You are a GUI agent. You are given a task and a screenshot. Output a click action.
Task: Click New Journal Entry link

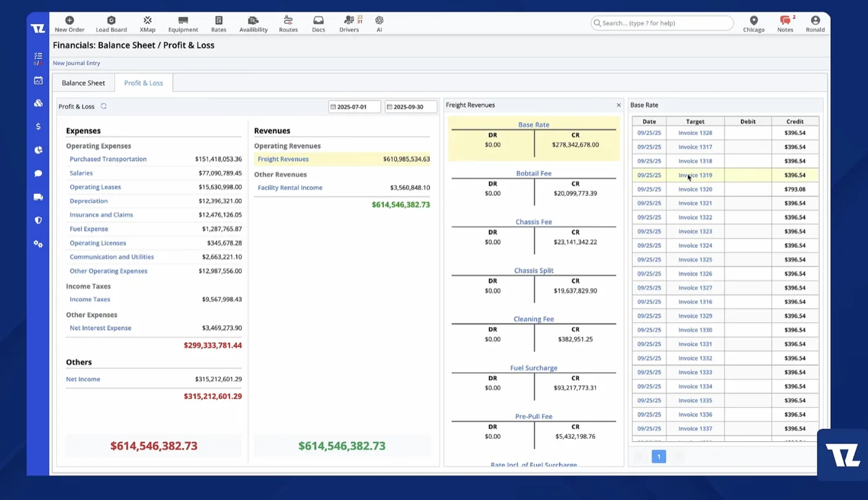click(x=76, y=63)
